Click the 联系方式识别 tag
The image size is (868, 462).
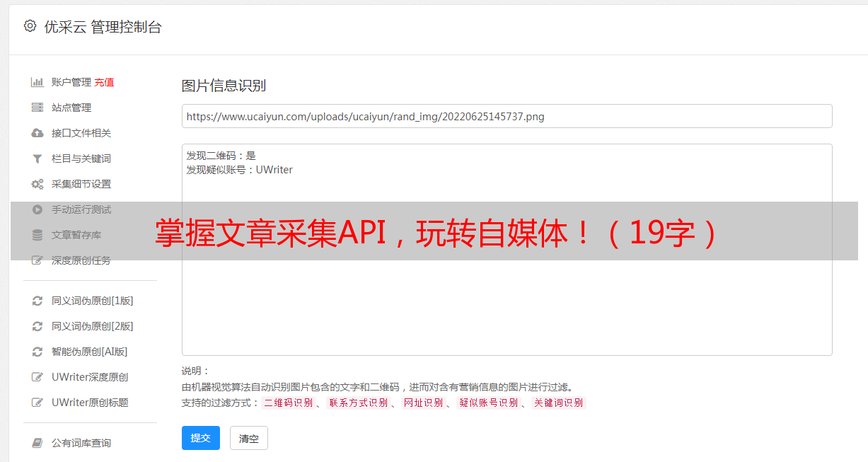point(358,403)
